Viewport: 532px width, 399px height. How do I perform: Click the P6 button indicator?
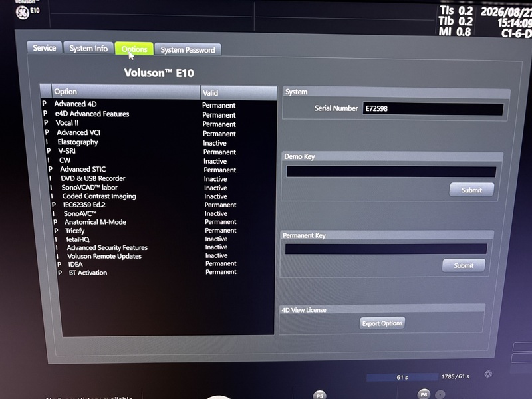[424, 394]
